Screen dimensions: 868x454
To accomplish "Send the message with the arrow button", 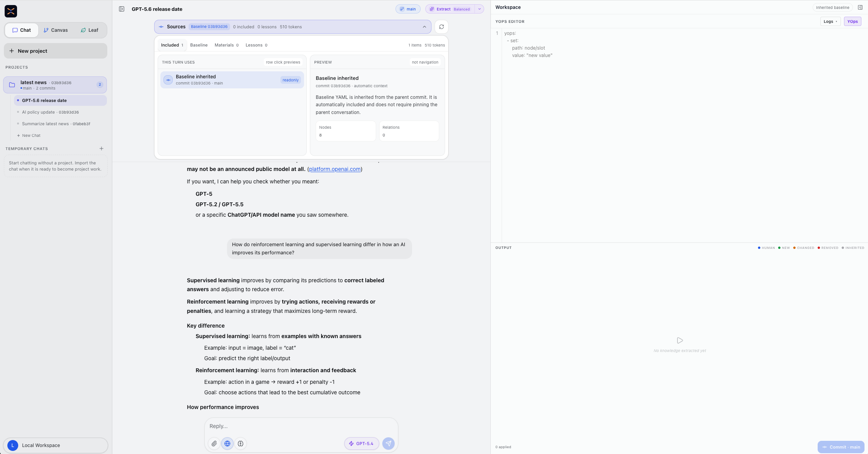I will (x=388, y=444).
